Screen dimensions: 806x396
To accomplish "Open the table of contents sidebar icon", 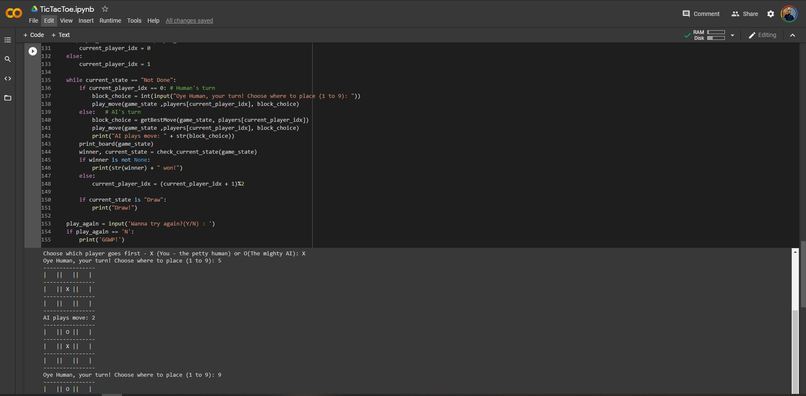I will pyautogui.click(x=8, y=40).
